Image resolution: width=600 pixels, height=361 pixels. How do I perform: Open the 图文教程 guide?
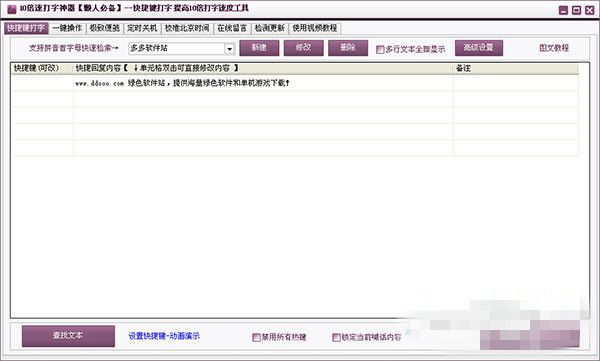pos(554,48)
